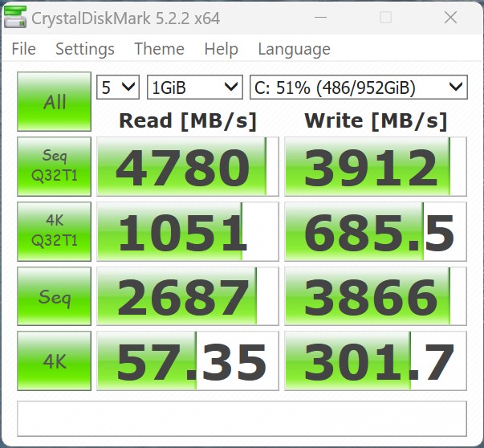
Task: Select the Seq read result 2687
Action: pos(188,296)
